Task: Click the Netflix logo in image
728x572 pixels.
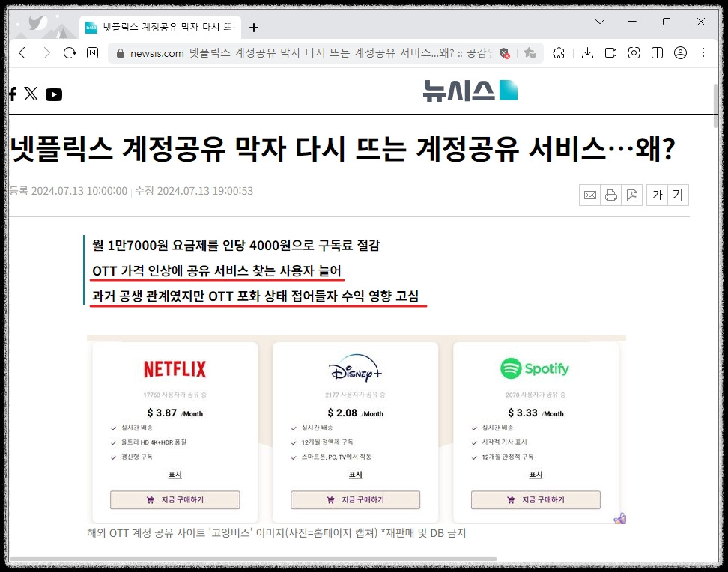Action: [175, 370]
